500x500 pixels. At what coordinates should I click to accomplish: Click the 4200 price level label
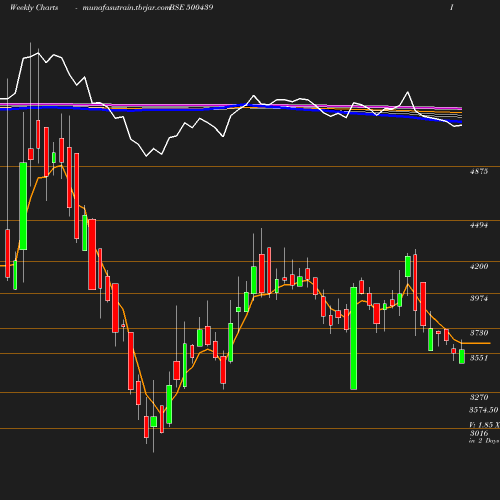(x=479, y=266)
